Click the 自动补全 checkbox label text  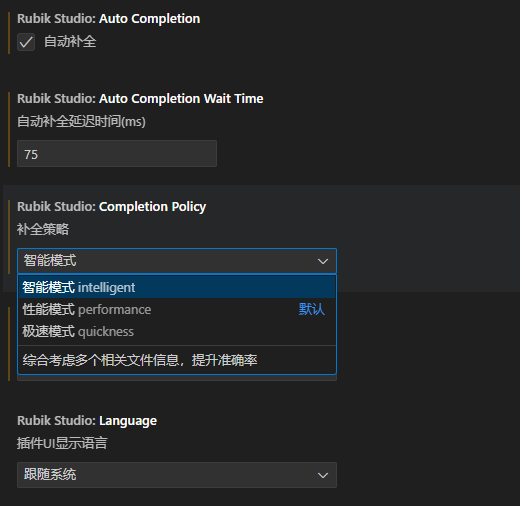coord(70,42)
